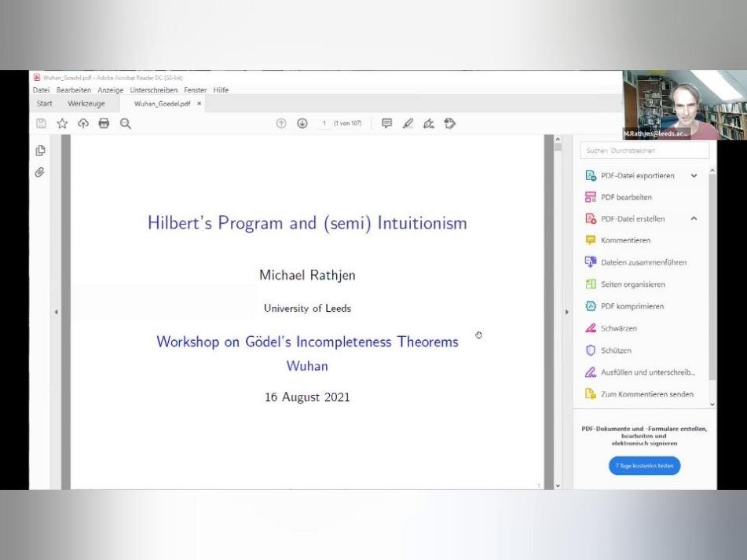
Task: Click the 7 Tage kostenlos testen button
Action: [644, 466]
